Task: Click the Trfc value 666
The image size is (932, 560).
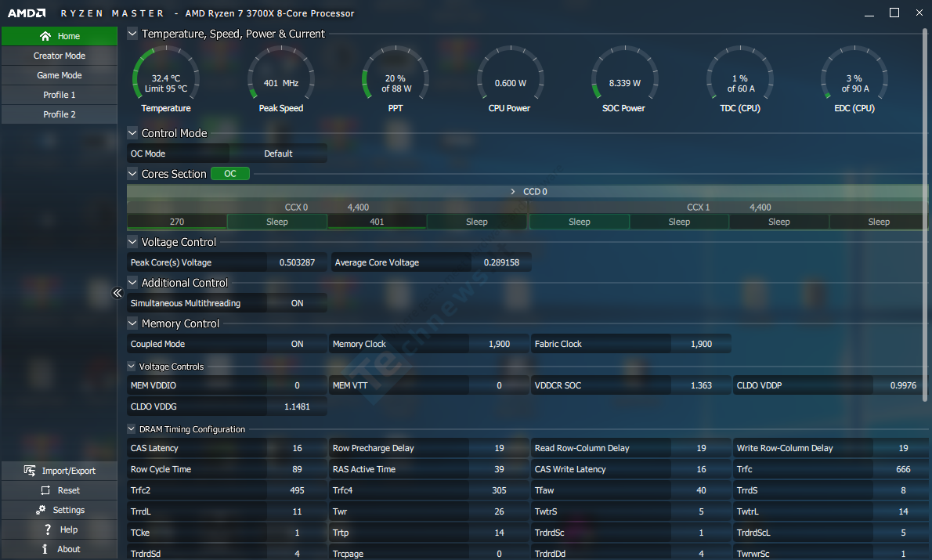Action: (x=904, y=470)
